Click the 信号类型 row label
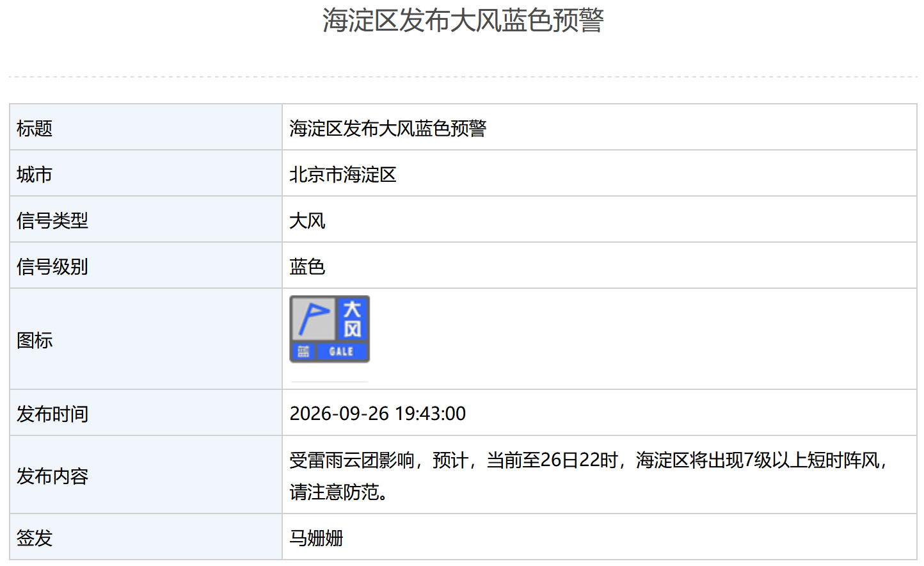 (x=52, y=220)
